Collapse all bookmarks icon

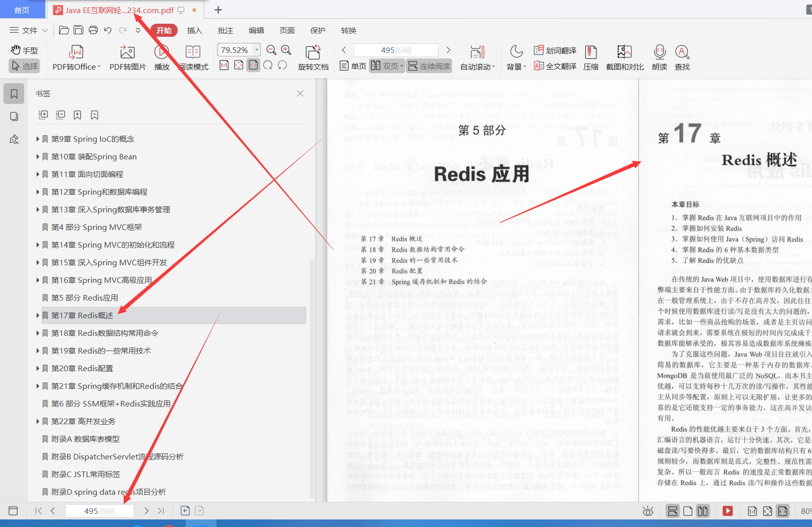point(61,115)
